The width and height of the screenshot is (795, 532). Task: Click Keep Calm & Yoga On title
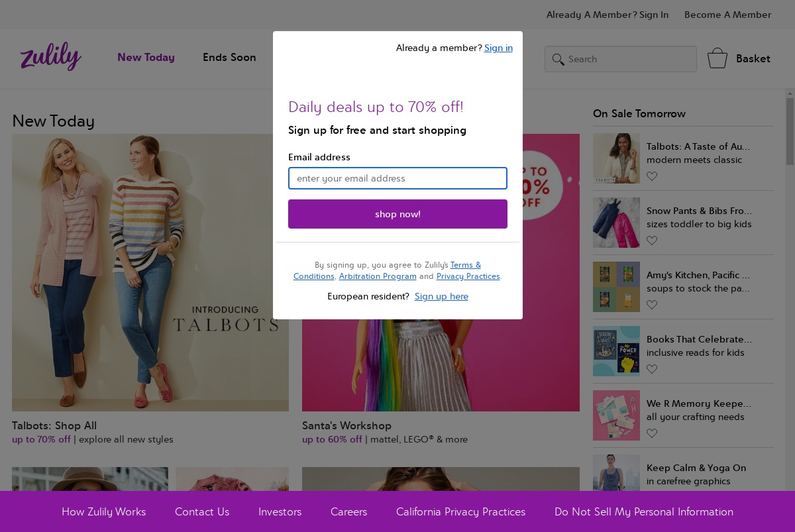pyautogui.click(x=696, y=468)
